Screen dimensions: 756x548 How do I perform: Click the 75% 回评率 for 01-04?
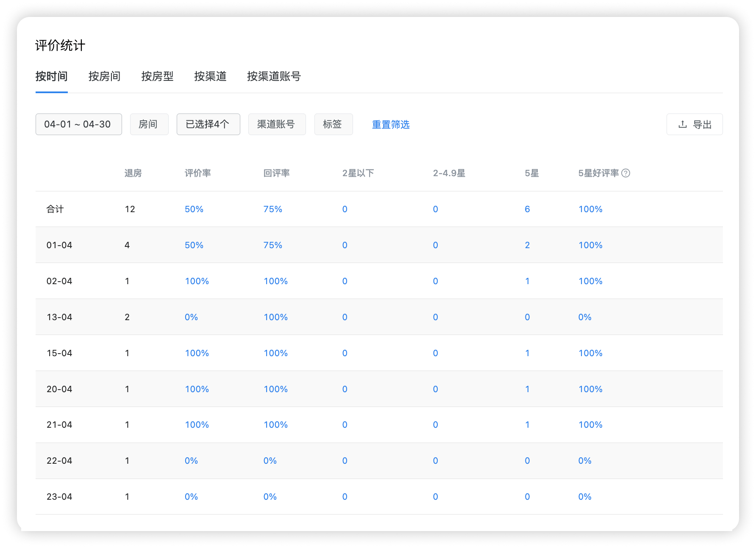click(x=272, y=245)
